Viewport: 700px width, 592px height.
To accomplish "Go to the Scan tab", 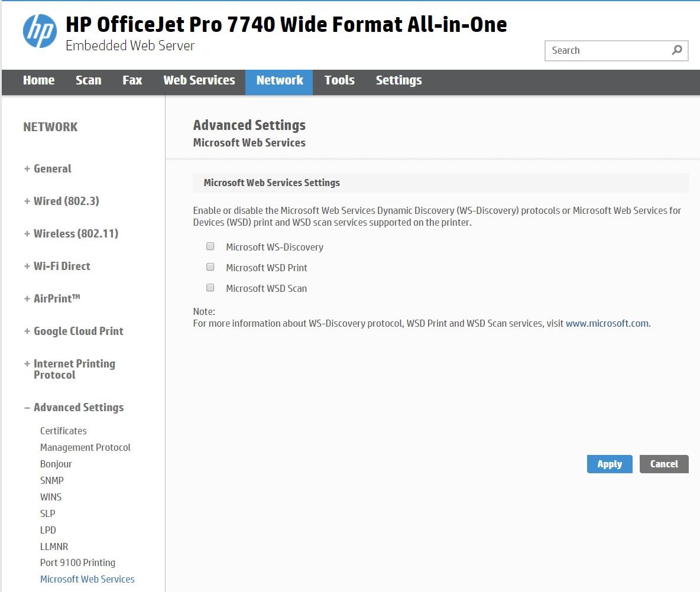I will tap(88, 80).
